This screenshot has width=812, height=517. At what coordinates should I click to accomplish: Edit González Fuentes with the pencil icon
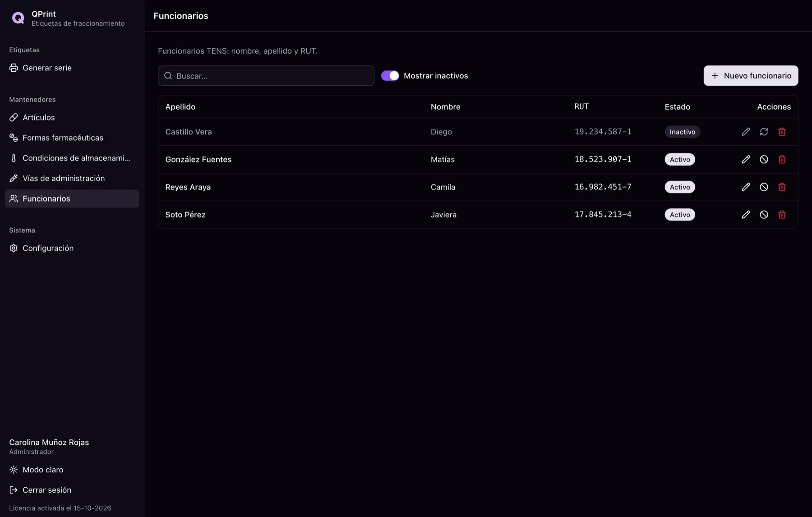[746, 159]
